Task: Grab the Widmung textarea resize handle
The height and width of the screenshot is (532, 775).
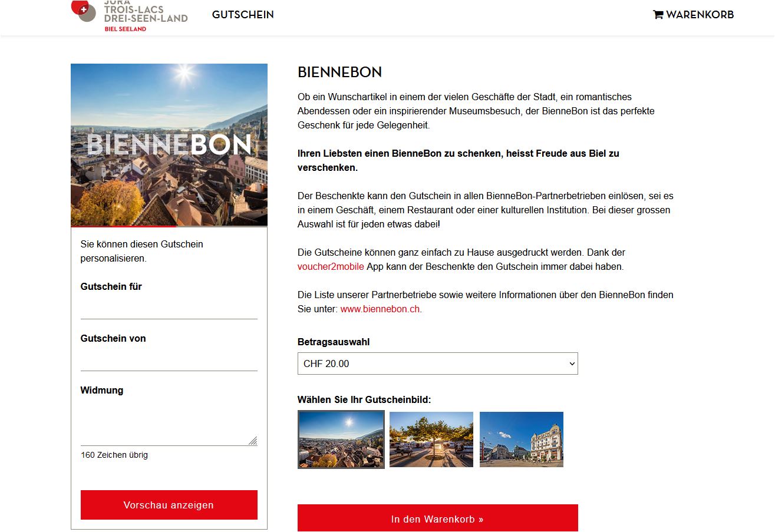Action: pyautogui.click(x=253, y=441)
